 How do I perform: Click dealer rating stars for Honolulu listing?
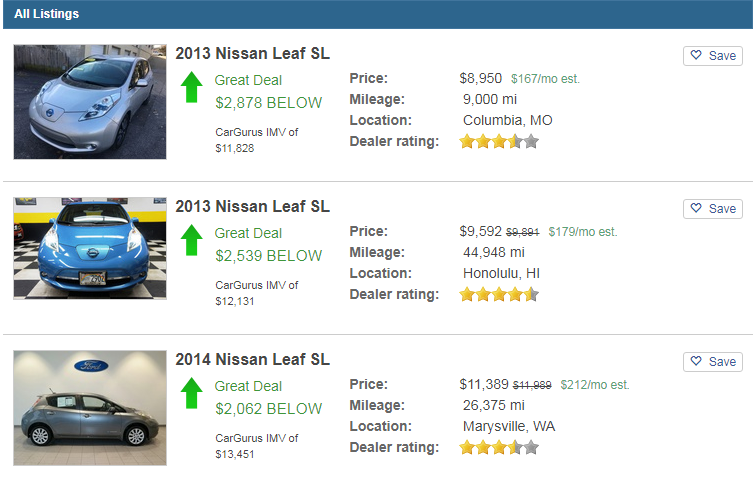pyautogui.click(x=498, y=295)
